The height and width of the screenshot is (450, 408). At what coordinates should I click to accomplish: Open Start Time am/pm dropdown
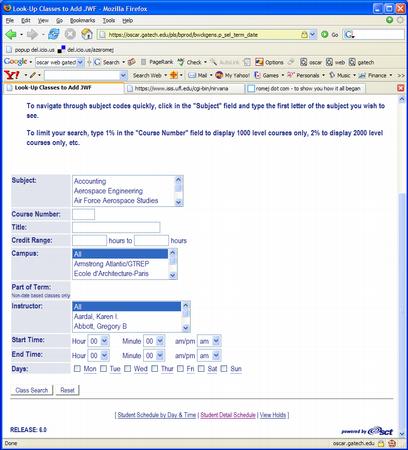click(209, 341)
